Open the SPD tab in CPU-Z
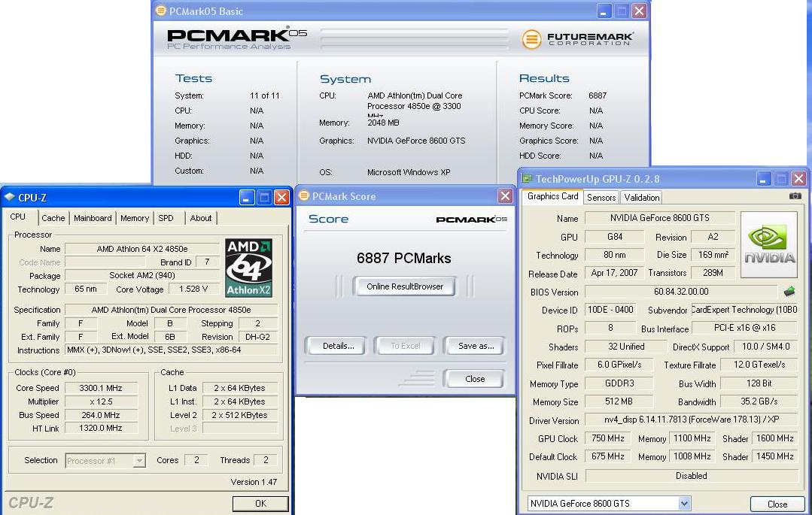Screen dimensions: 812x515 (166, 218)
